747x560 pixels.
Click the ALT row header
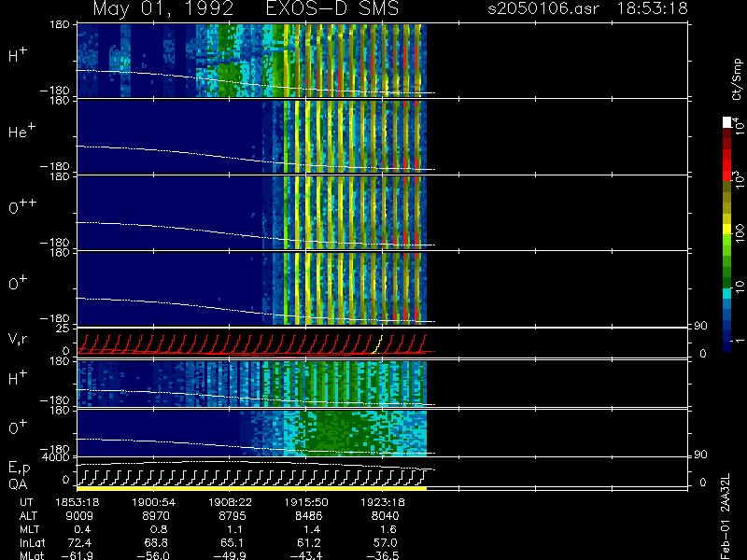pyautogui.click(x=28, y=516)
